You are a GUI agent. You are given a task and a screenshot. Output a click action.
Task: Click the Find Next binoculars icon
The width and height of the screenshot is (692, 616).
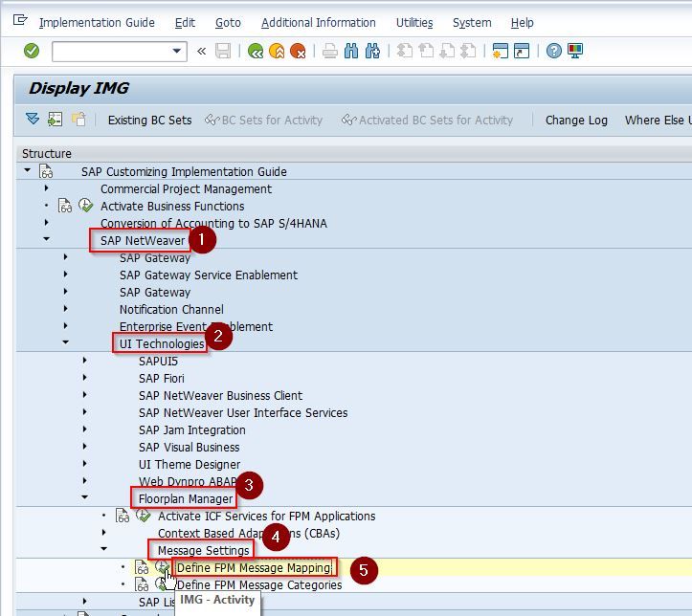(372, 51)
